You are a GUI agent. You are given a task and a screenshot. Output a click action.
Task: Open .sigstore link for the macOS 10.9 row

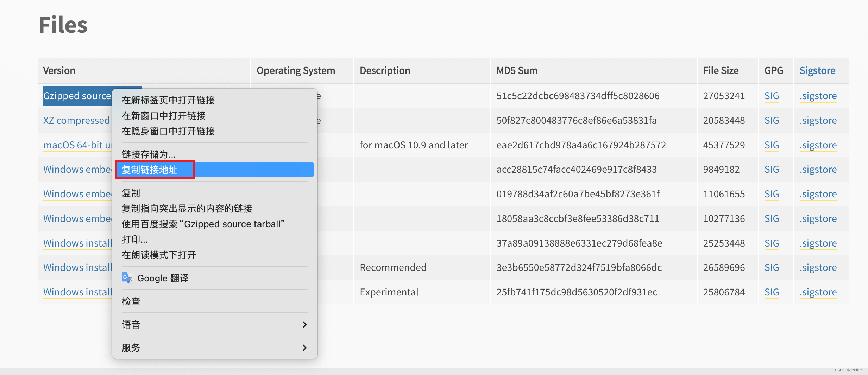point(818,145)
